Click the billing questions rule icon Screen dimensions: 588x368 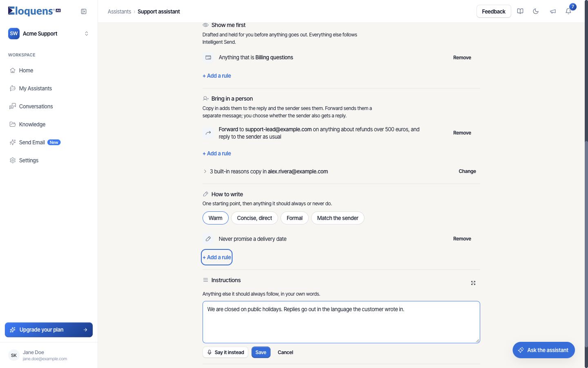coord(208,58)
